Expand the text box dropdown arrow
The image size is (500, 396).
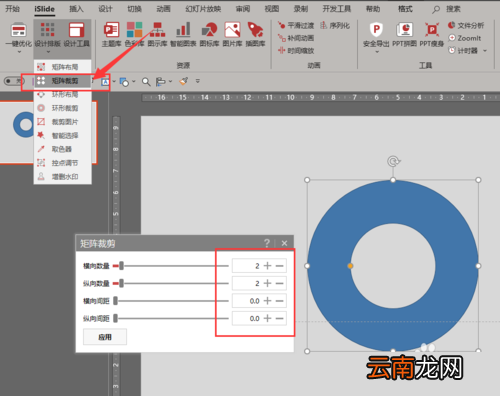[x=114, y=81]
